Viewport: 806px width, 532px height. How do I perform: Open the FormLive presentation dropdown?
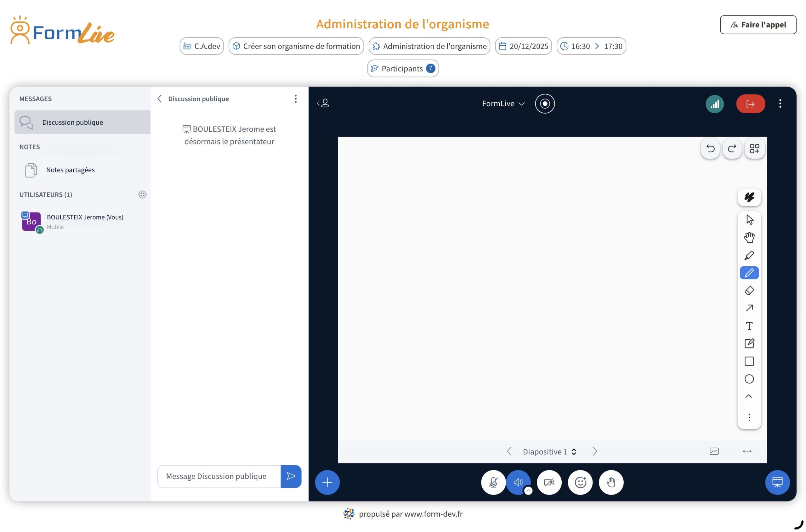click(503, 104)
